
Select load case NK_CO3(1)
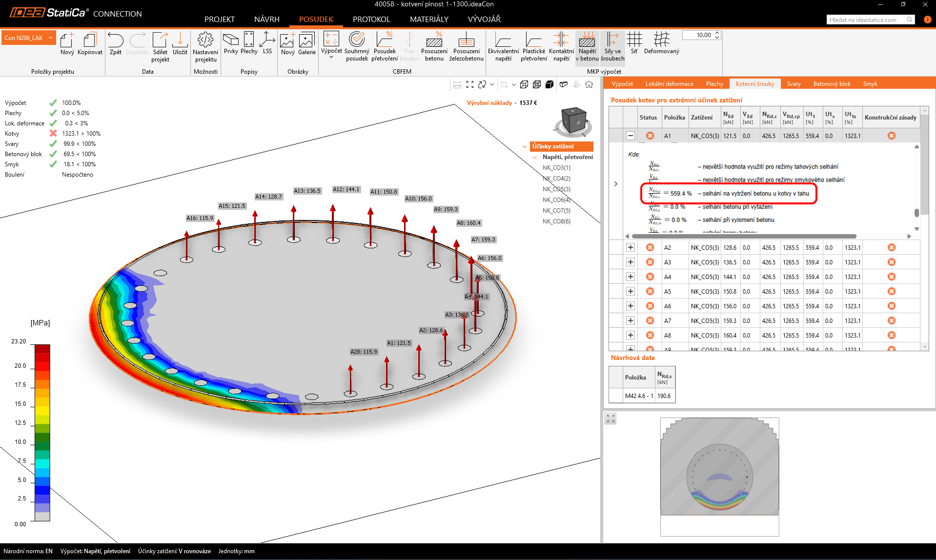coord(556,168)
